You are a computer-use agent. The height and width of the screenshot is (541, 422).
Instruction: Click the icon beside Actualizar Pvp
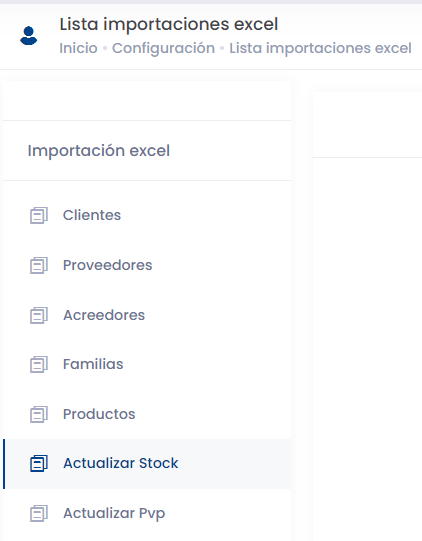pyautogui.click(x=39, y=513)
